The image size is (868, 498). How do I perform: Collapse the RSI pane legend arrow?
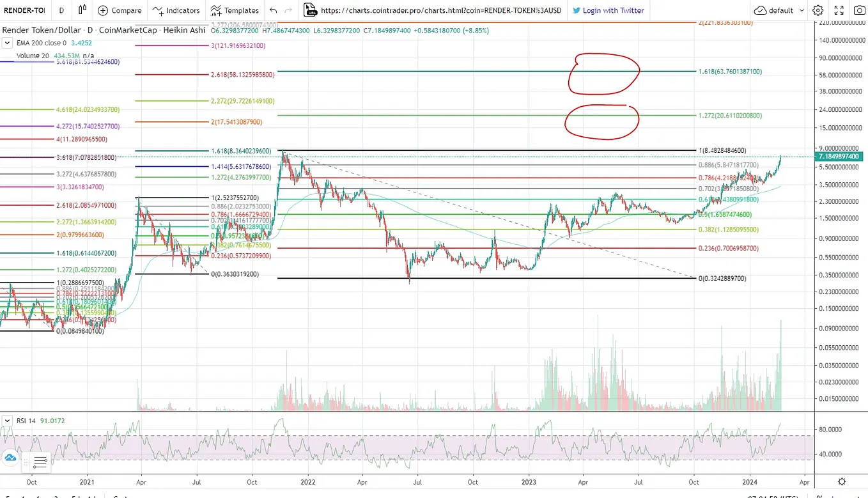(7, 420)
